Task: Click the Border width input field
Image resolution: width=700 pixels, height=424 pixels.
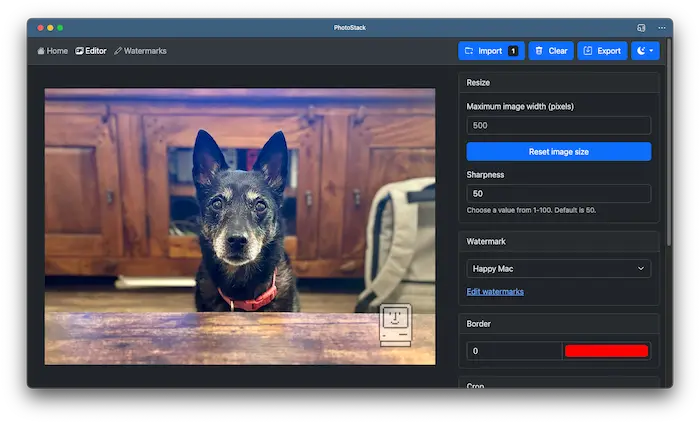Action: pos(514,351)
